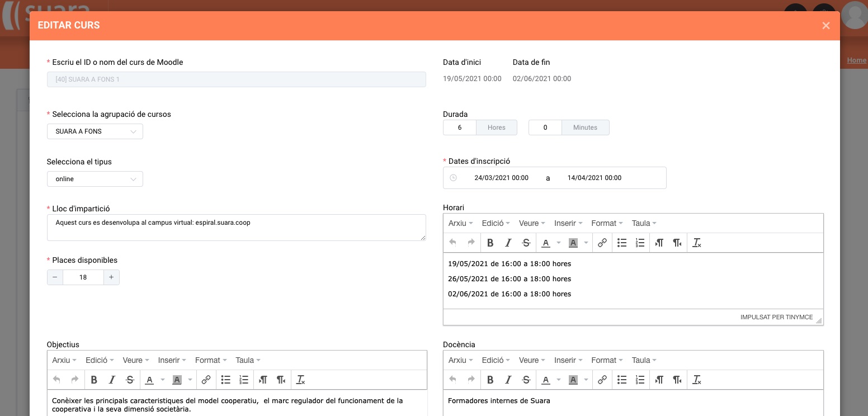868x416 pixels.
Task: Open text color arrow in Horari editor
Action: pyautogui.click(x=558, y=243)
